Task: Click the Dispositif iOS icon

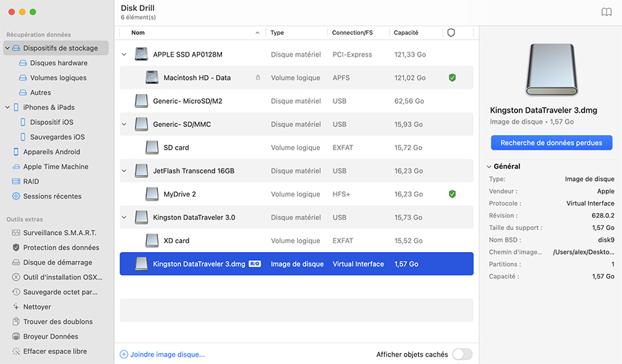Action: point(23,122)
